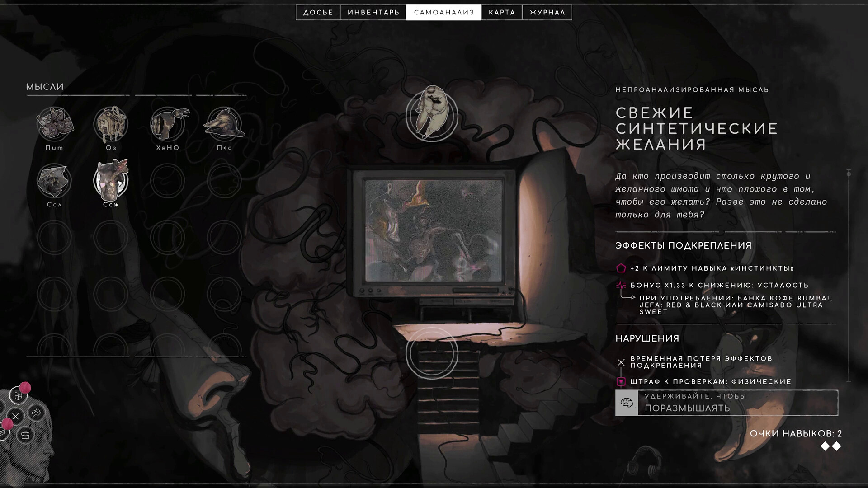Click the television screen thumbnail
Viewport: 868px width, 488px height.
tap(434, 230)
